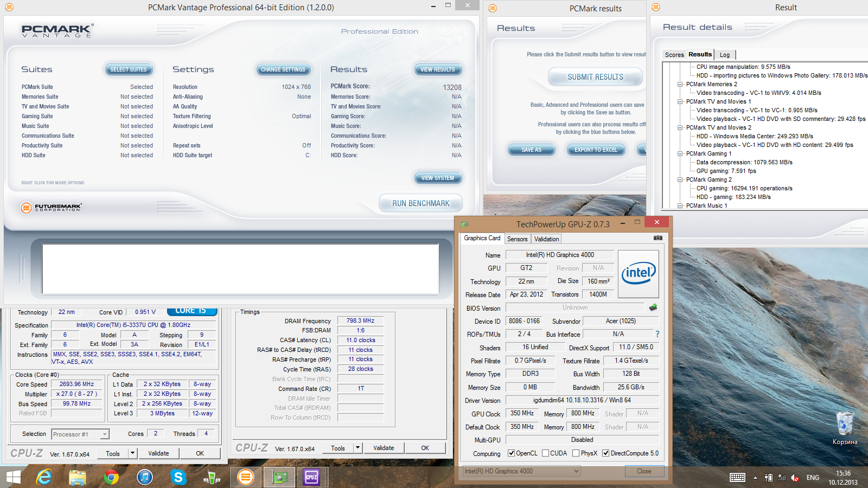Open CPU-Z Processor #1 selection dropdown
Image resolution: width=868 pixels, height=488 pixels.
[80, 434]
